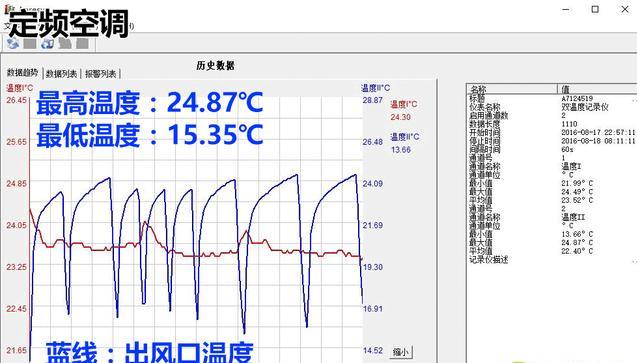This screenshot has width=637, height=363.
Task: Click the application icon in the title bar
Action: [7, 8]
